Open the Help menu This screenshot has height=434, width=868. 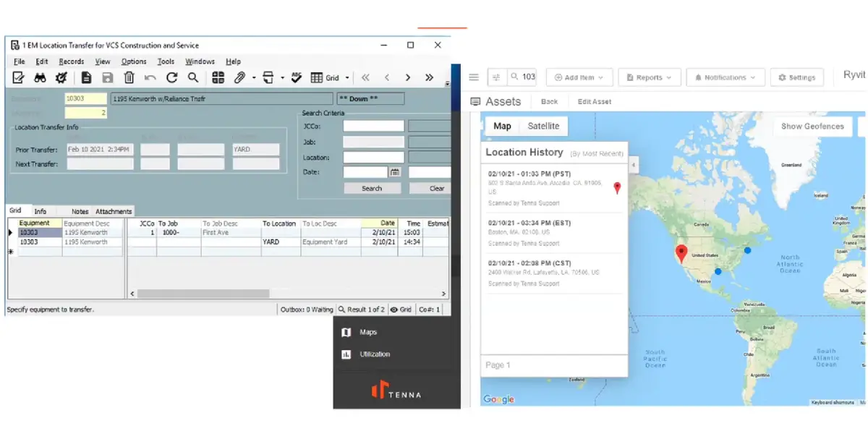(233, 61)
